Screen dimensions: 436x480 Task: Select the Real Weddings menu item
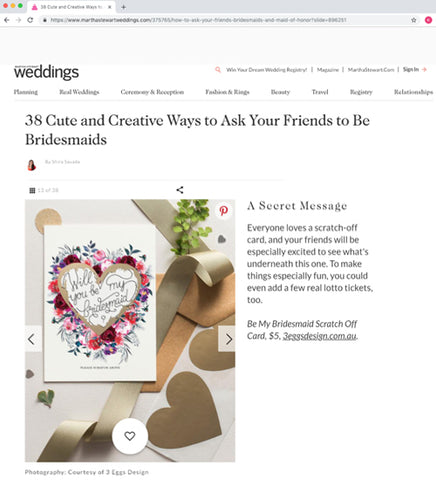click(79, 92)
